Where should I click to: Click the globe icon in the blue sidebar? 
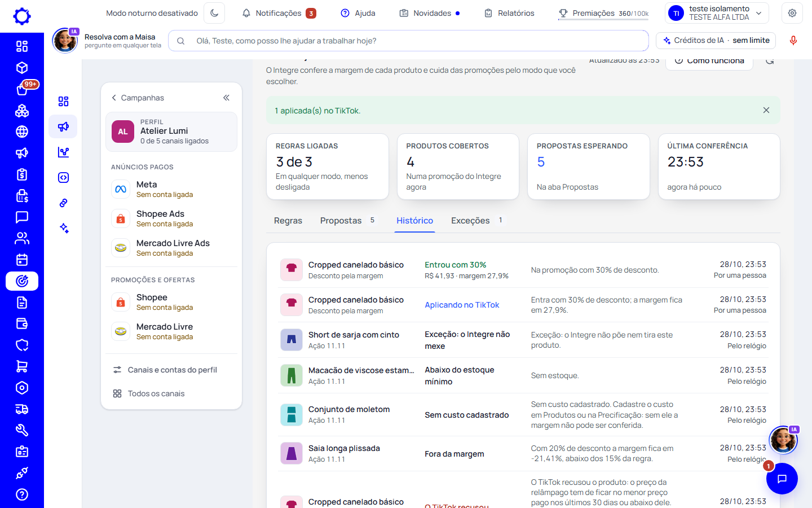coord(22,132)
